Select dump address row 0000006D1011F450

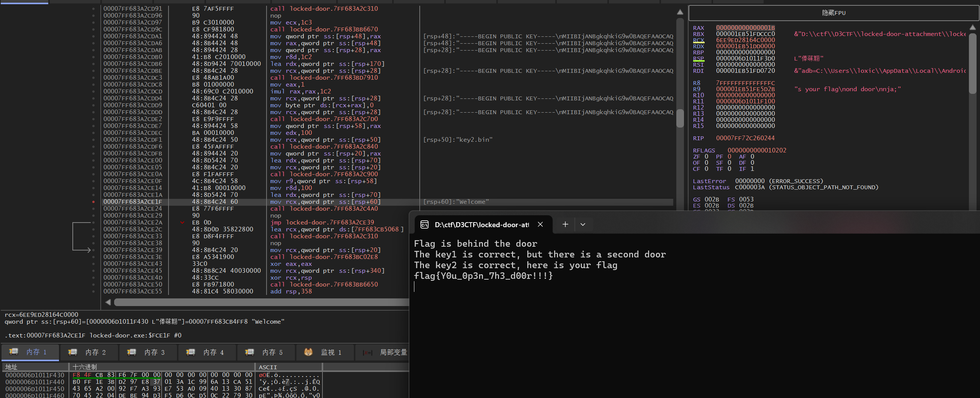tap(35, 389)
